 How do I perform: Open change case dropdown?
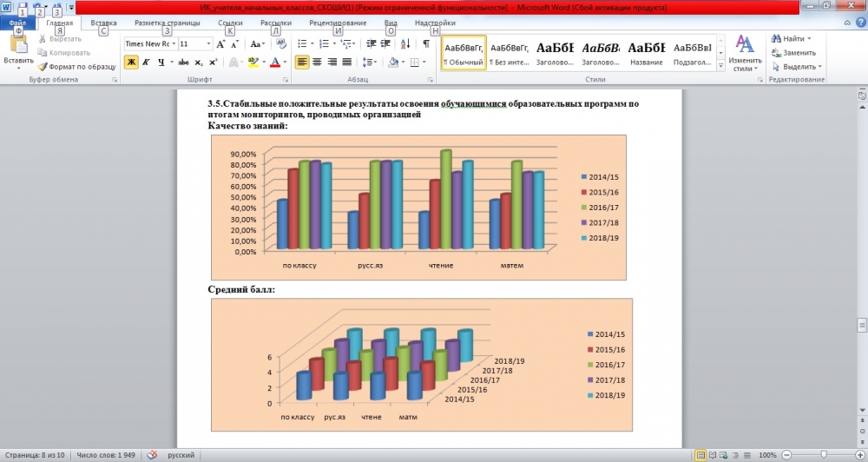(258, 43)
